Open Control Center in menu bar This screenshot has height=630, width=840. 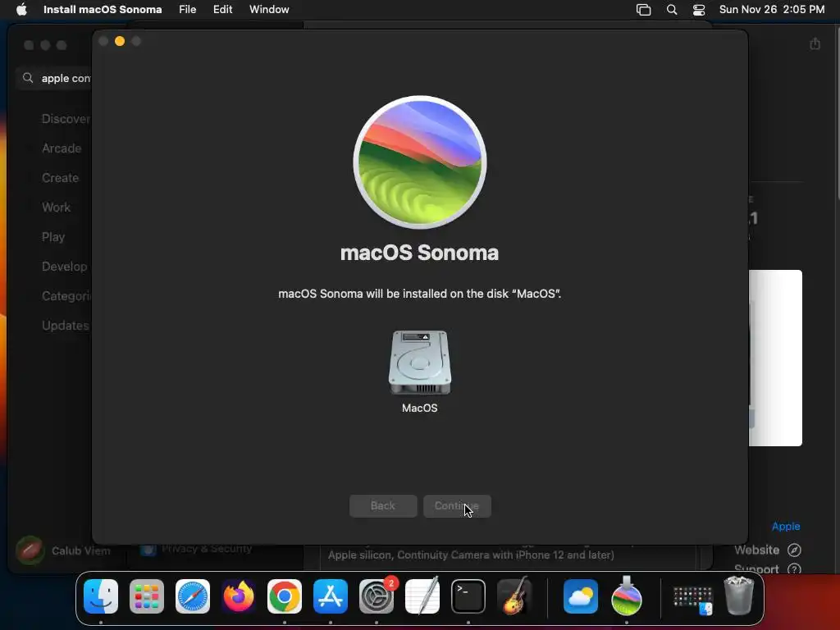tap(699, 10)
